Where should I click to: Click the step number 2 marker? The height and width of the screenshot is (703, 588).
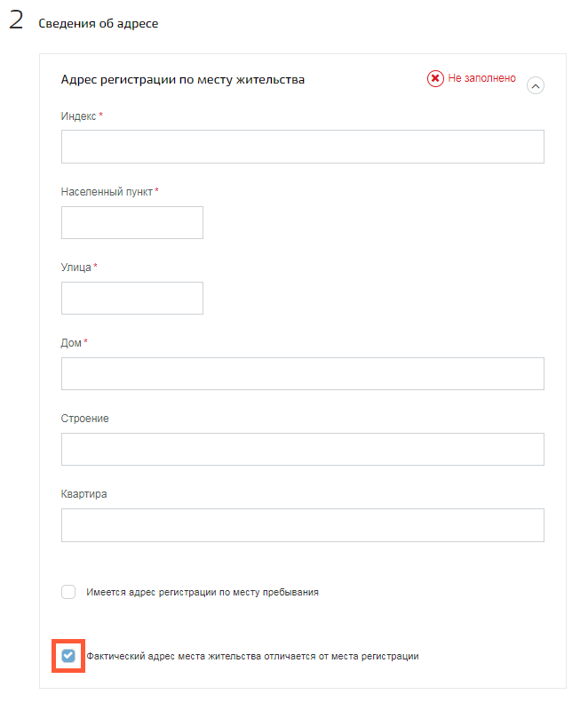[x=16, y=20]
